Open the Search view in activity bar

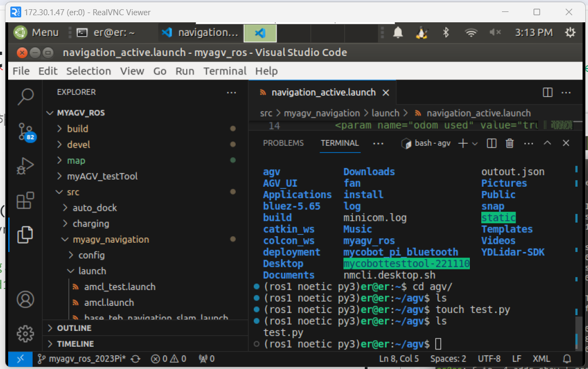(x=26, y=97)
